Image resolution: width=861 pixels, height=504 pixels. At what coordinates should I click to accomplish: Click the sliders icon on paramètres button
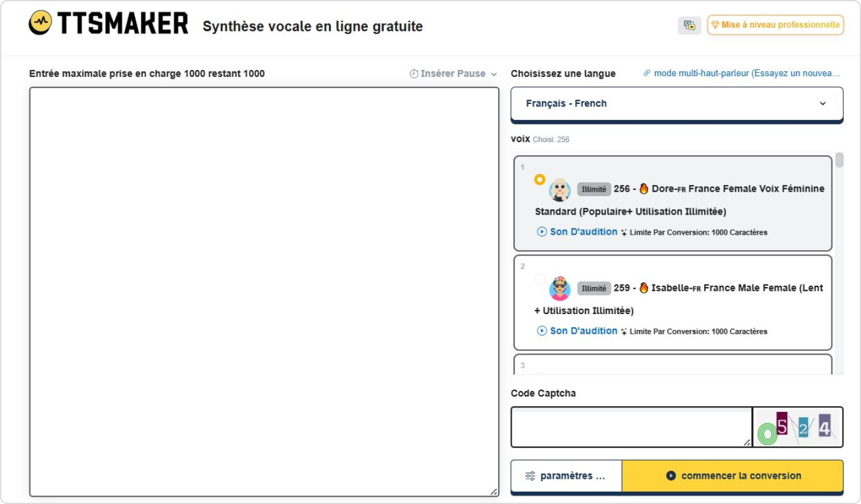530,476
